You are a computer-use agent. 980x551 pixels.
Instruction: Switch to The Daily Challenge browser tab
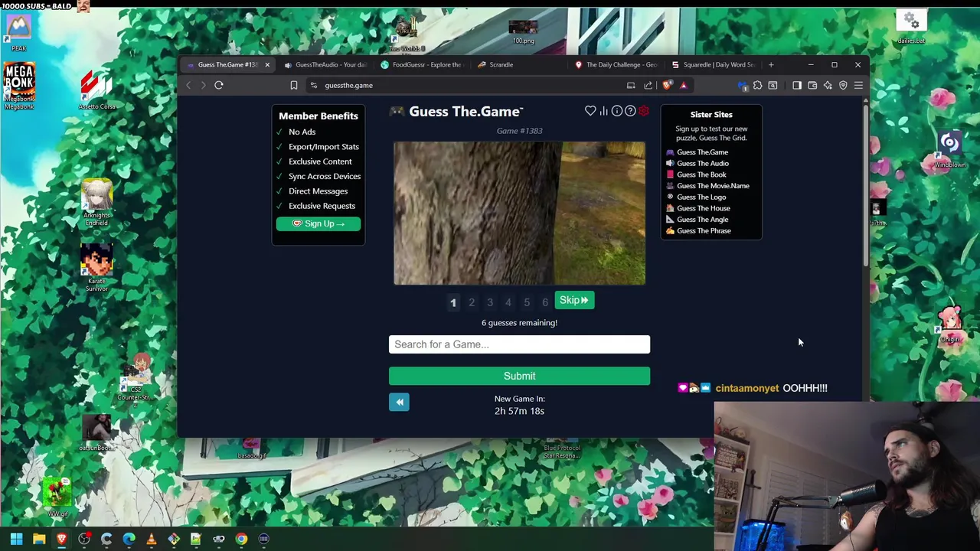pyautogui.click(x=616, y=64)
